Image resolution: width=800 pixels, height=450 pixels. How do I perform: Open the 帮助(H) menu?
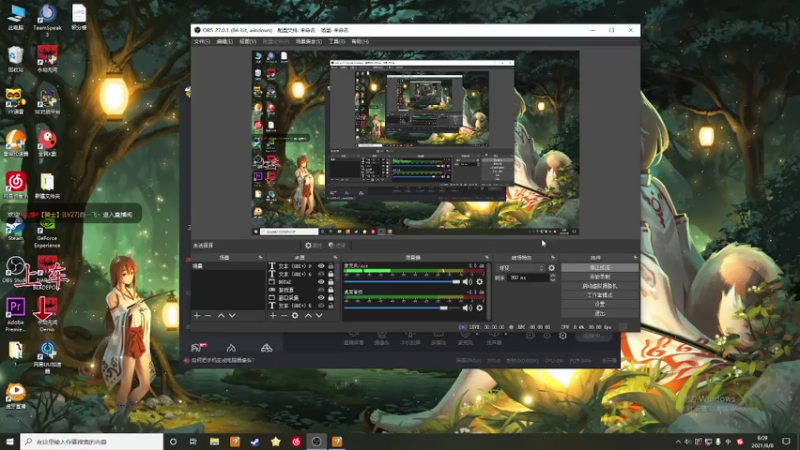point(360,41)
